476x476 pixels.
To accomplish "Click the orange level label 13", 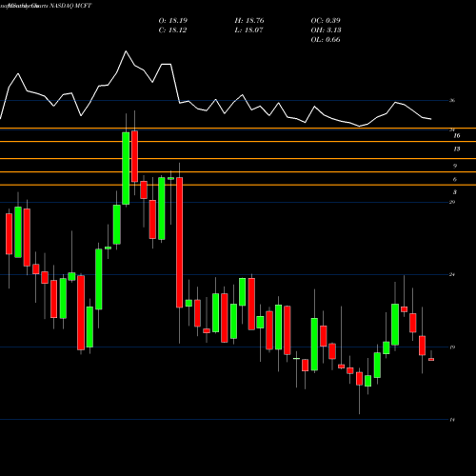I will pyautogui.click(x=457, y=149).
